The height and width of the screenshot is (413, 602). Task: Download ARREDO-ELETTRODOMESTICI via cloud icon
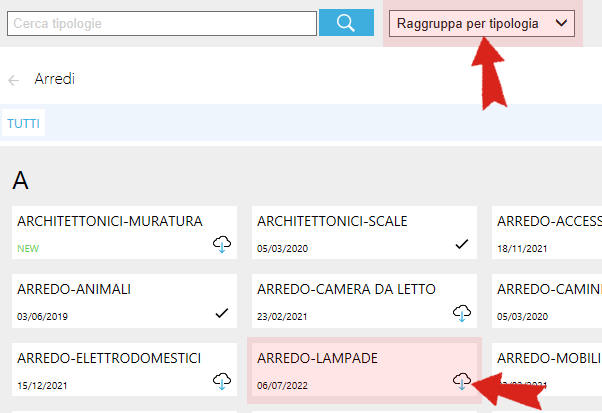click(222, 381)
